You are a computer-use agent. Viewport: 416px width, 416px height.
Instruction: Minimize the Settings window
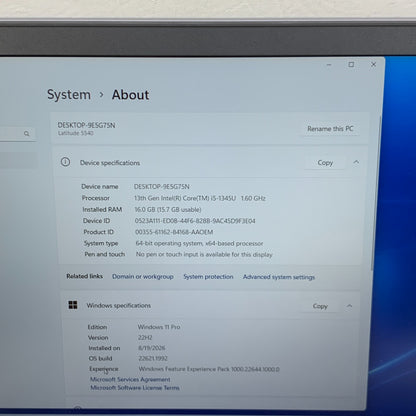tap(329, 65)
